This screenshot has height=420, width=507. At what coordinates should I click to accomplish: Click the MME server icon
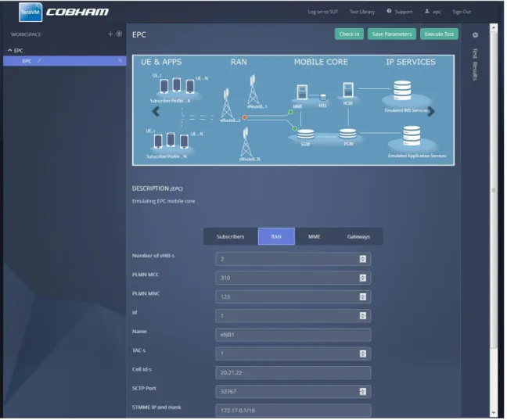pos(302,92)
